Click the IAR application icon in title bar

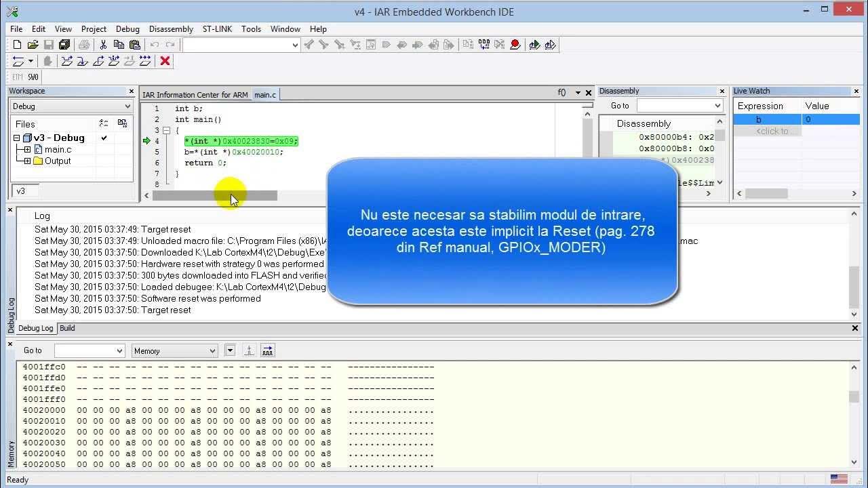12,12
